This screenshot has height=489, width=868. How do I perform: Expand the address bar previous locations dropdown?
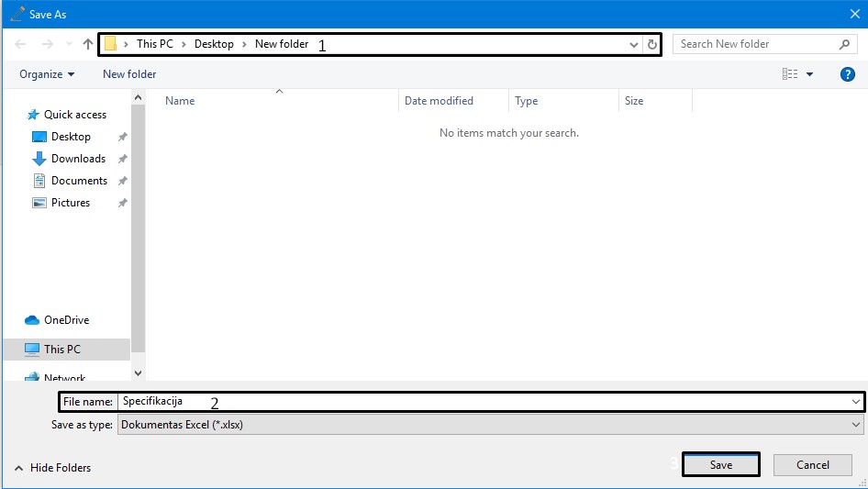[x=634, y=44]
